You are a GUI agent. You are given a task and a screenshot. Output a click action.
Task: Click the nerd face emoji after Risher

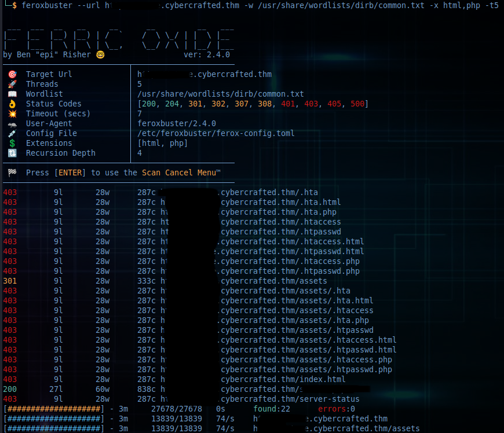[100, 54]
